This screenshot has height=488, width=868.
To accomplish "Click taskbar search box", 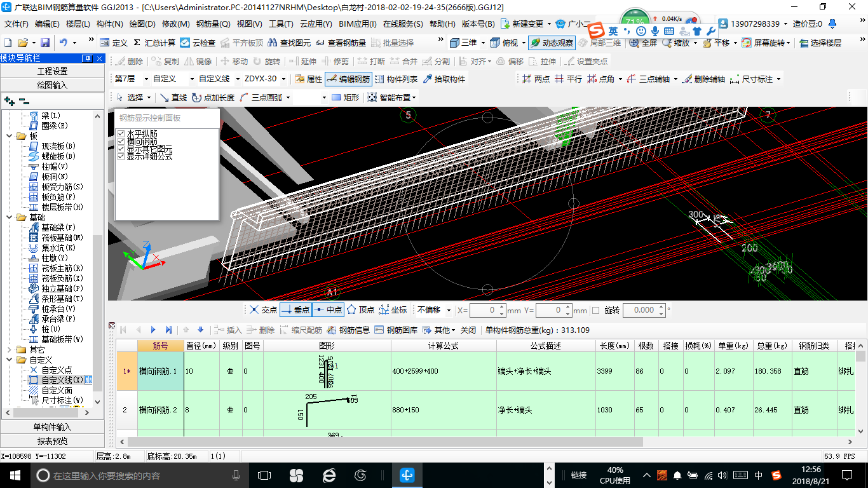I will coord(140,475).
